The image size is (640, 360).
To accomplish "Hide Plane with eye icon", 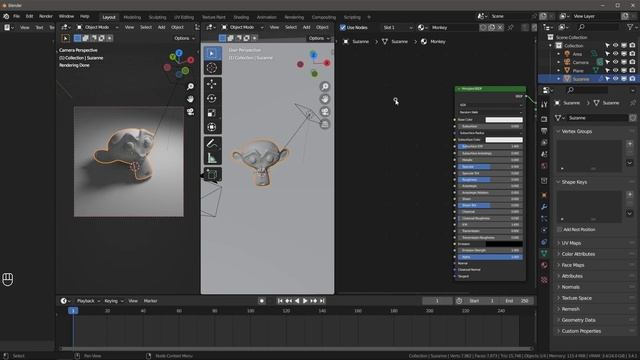I will click(615, 71).
